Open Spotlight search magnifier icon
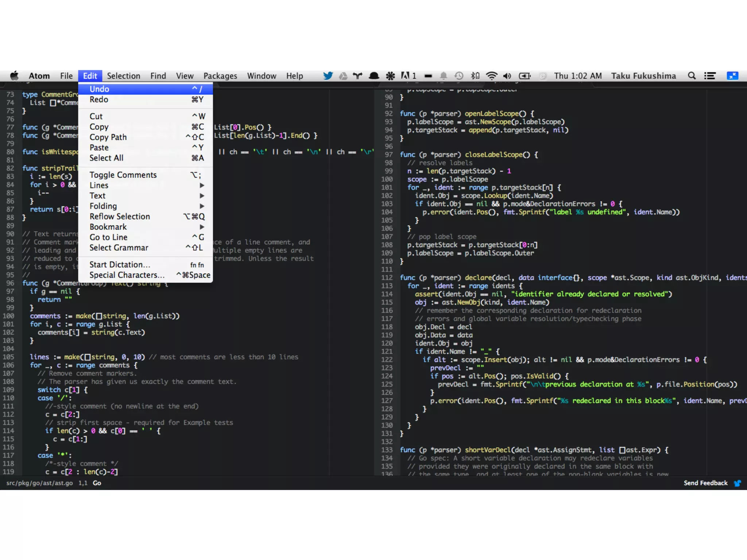 click(x=692, y=76)
